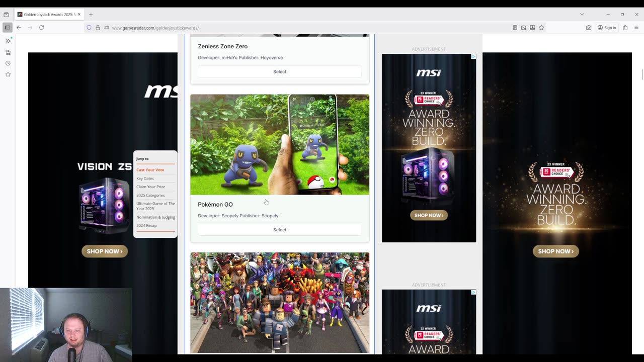The width and height of the screenshot is (644, 362).
Task: Click the install/download page icon in address bar
Action: (532, 28)
